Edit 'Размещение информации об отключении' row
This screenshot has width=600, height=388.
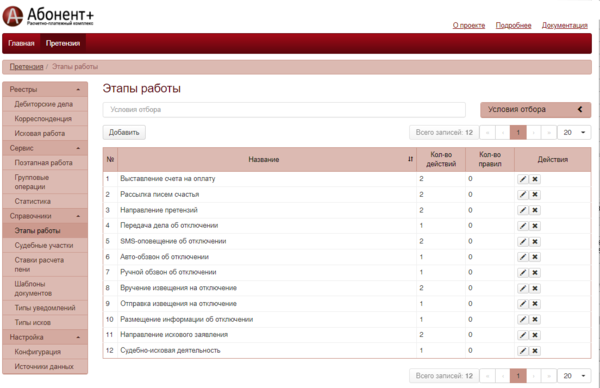[523, 319]
